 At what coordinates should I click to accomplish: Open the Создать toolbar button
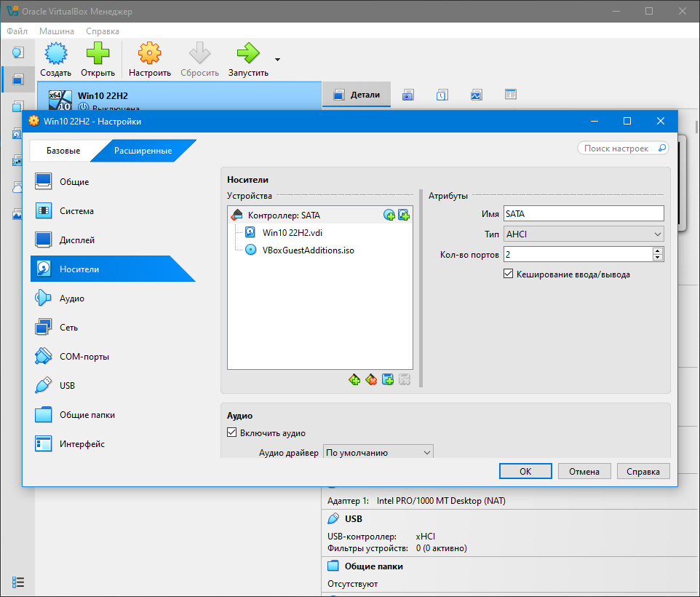click(x=56, y=60)
